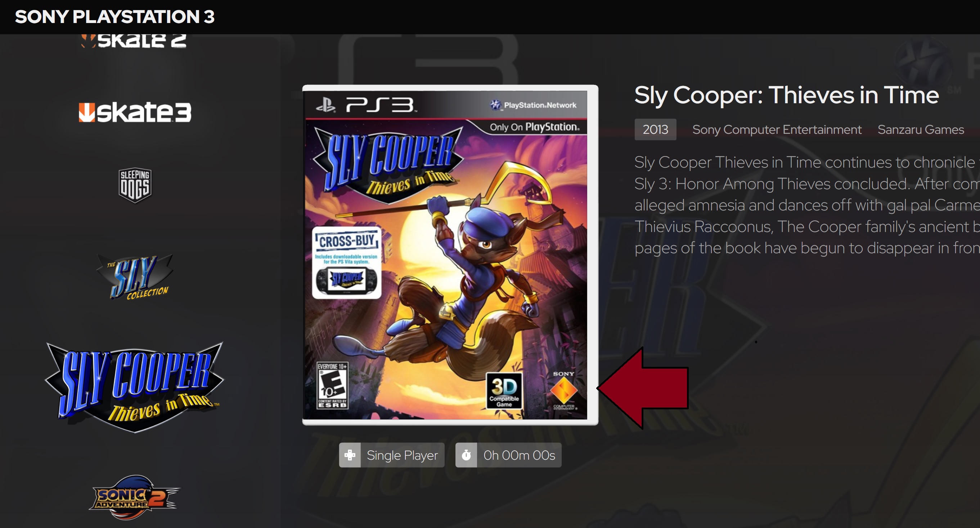The width and height of the screenshot is (980, 528).
Task: Open Sony Computer Entertainment publisher link
Action: coord(777,129)
